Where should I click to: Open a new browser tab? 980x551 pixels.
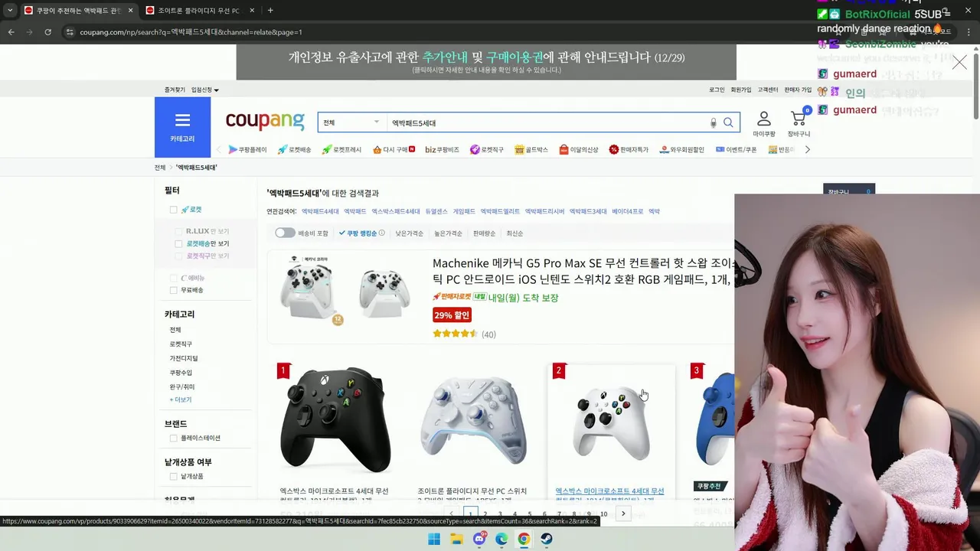[x=270, y=11]
